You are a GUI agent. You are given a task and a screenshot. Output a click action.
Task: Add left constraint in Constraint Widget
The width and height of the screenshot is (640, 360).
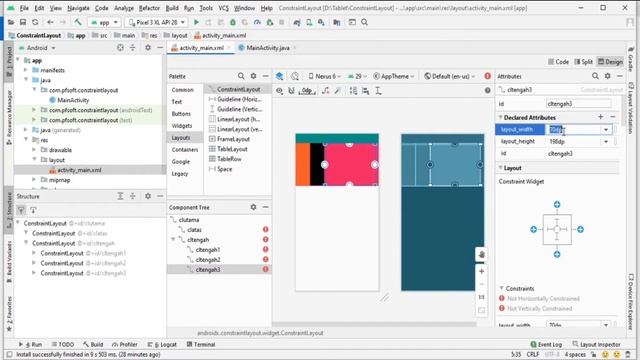tap(533, 229)
